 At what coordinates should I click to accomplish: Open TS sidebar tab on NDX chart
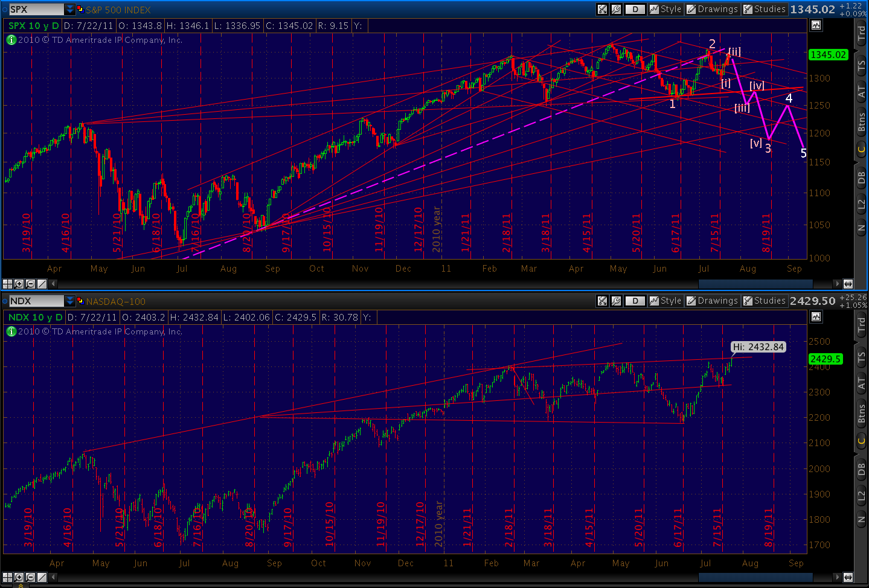pos(862,358)
